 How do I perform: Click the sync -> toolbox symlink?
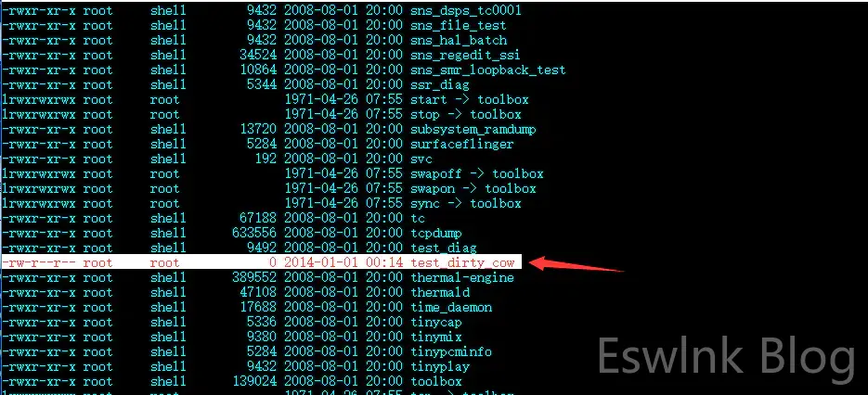point(465,204)
